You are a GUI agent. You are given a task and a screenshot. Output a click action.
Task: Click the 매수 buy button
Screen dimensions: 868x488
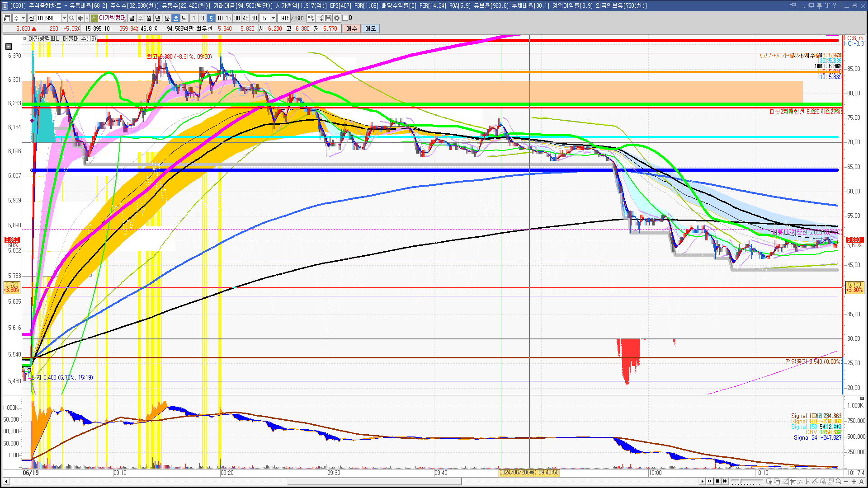coord(352,28)
